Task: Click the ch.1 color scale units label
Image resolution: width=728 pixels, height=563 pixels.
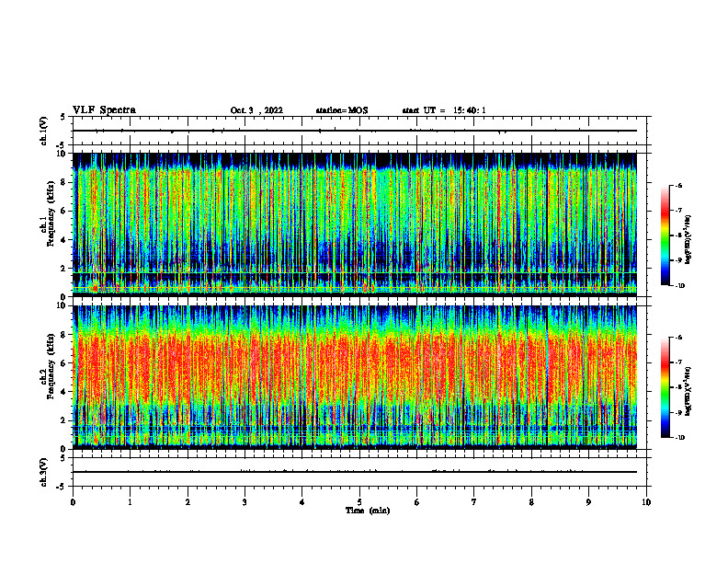Action: click(688, 239)
